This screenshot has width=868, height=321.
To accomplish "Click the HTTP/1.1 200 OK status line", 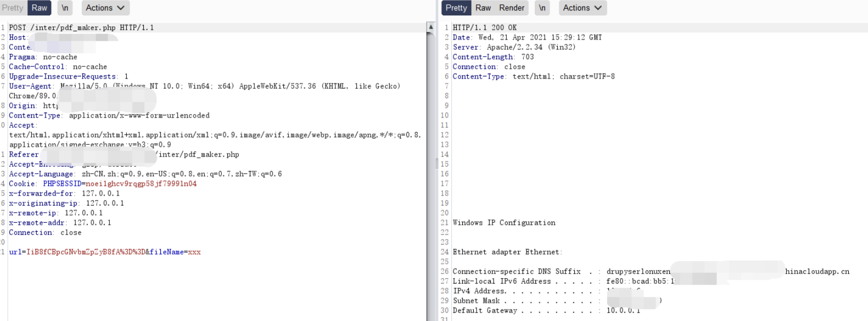I will coord(485,27).
